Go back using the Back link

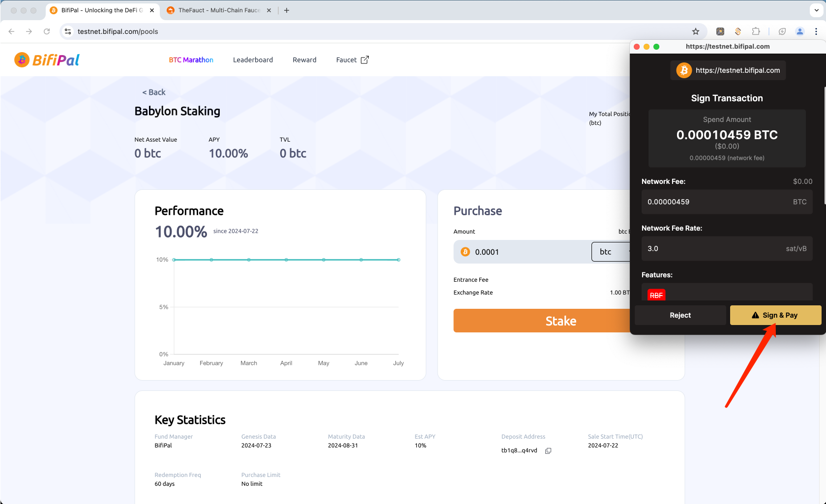pyautogui.click(x=154, y=92)
